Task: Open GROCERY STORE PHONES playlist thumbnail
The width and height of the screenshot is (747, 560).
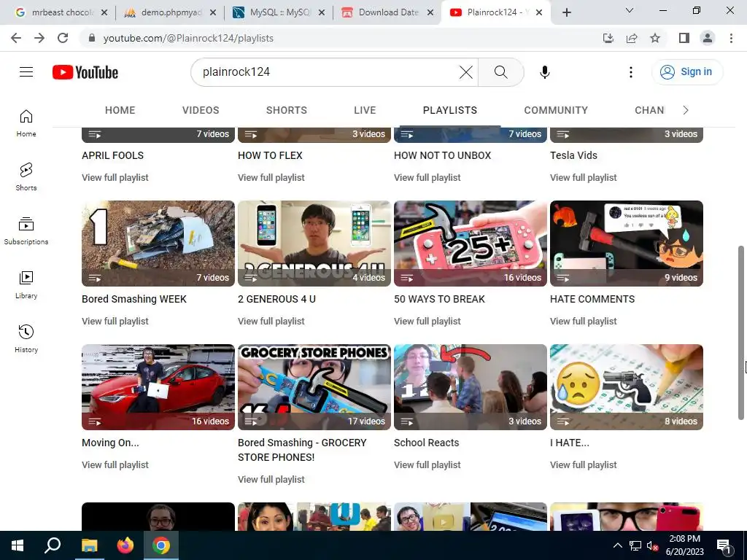Action: pos(314,387)
